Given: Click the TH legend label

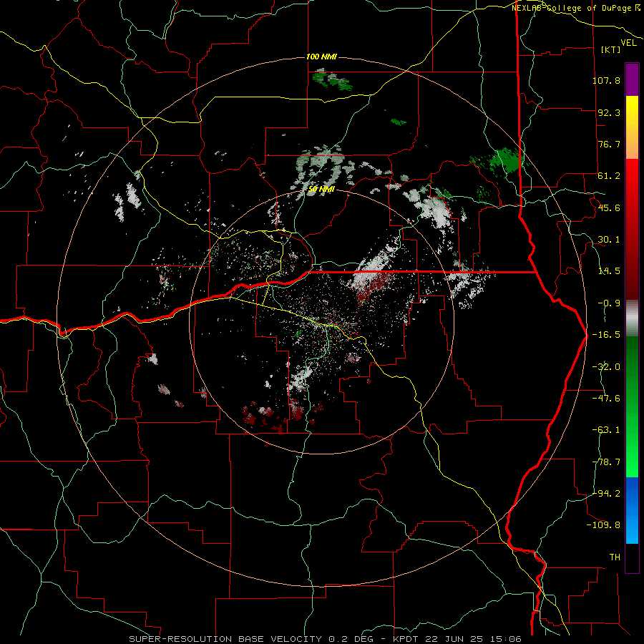Looking at the screenshot, I should (x=615, y=557).
